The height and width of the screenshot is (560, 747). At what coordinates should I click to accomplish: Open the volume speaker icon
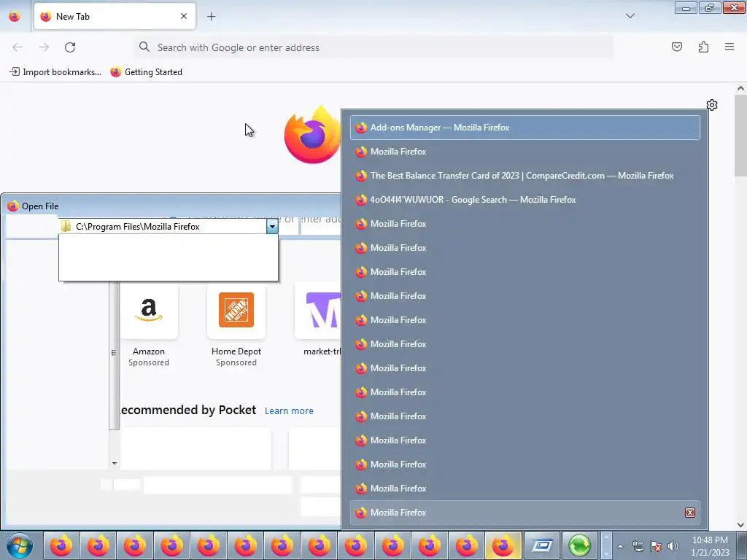tap(673, 546)
